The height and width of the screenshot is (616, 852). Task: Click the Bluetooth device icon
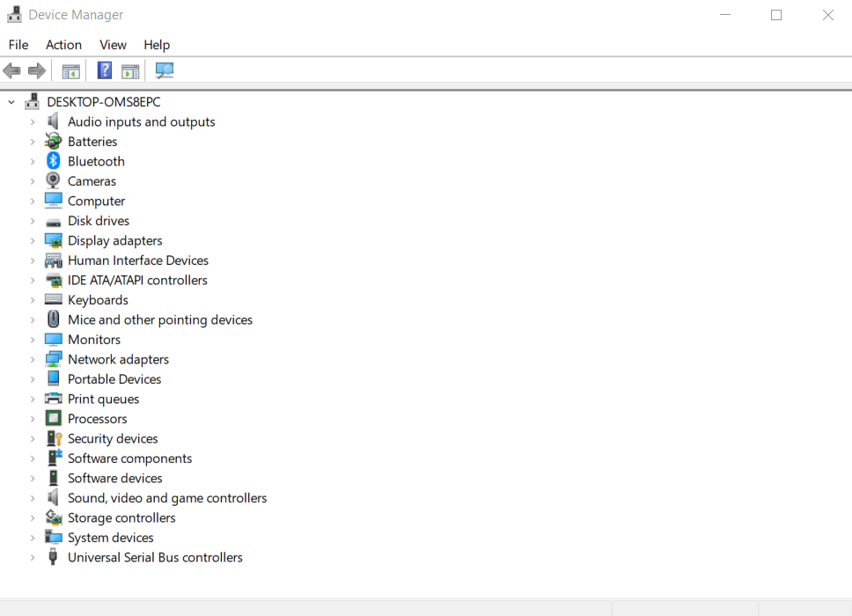coord(52,161)
